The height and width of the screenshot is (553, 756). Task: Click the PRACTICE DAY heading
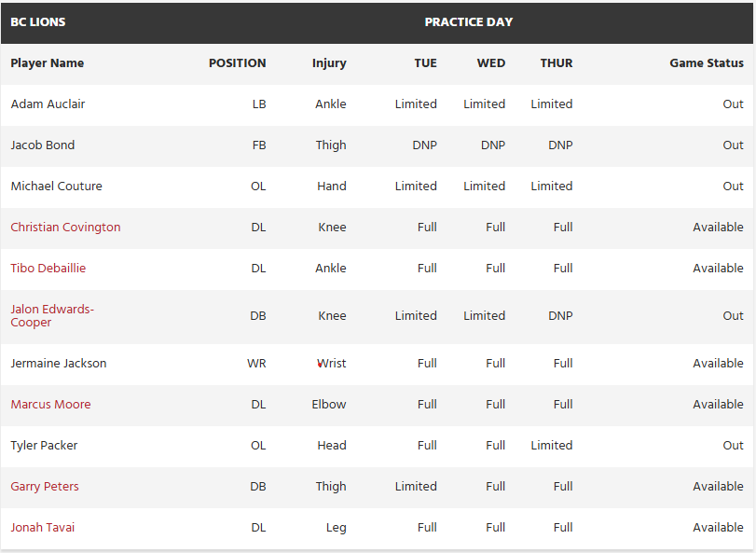(x=468, y=22)
